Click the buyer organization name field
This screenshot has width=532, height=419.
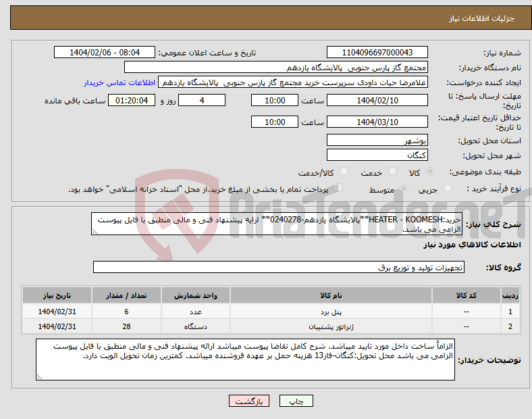[x=276, y=67]
